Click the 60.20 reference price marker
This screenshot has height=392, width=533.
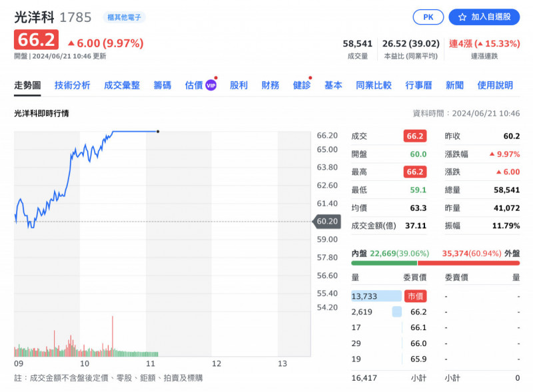pyautogui.click(x=326, y=222)
